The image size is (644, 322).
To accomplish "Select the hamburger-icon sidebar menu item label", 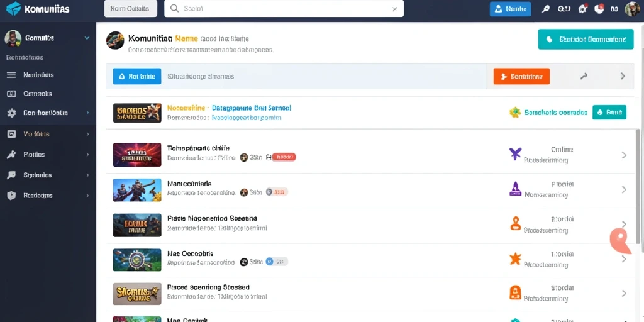I will click(38, 75).
